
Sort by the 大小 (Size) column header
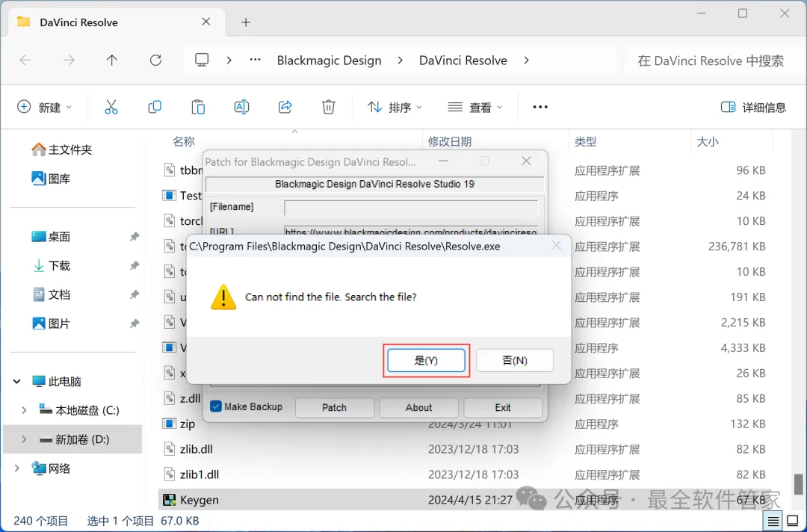point(708,141)
